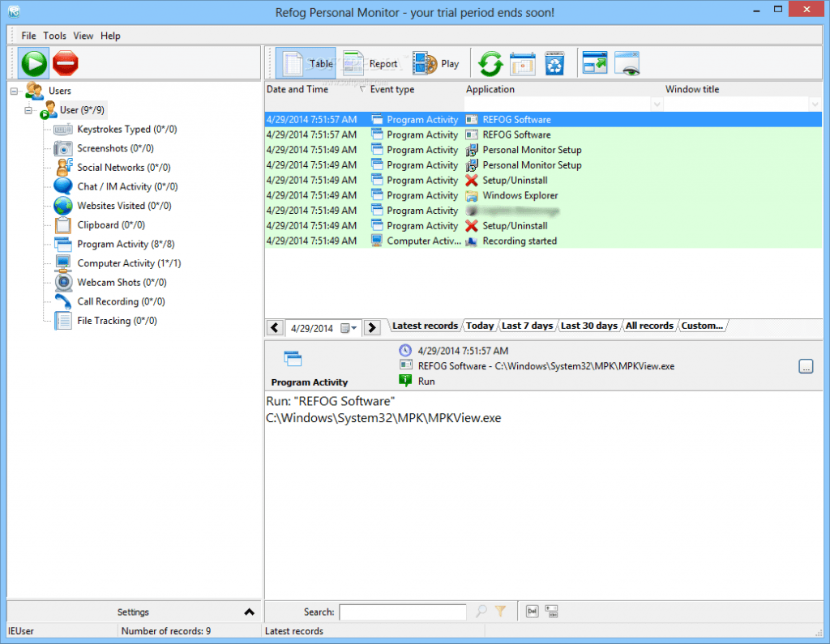The image size is (830, 644).
Task: Open the View menu
Action: 83,36
